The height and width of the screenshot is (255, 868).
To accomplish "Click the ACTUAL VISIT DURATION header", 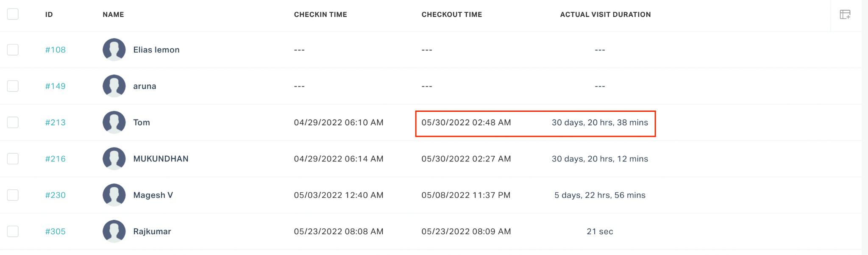I will click(605, 14).
